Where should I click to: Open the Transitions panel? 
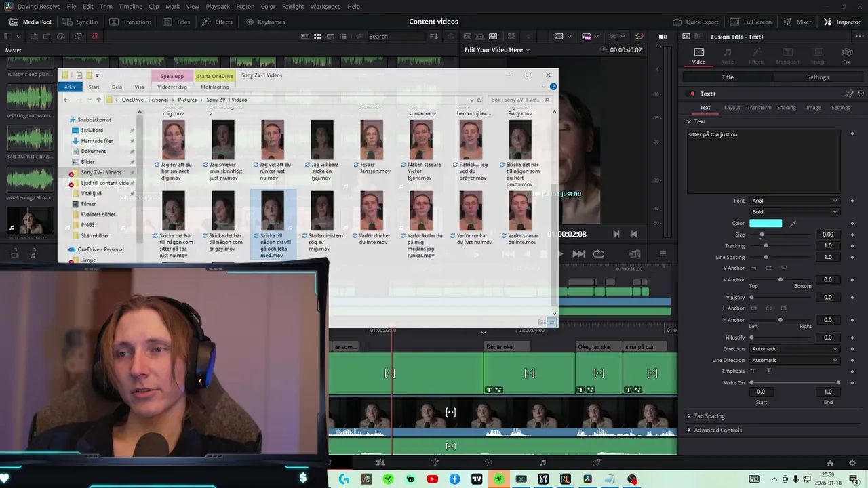130,22
